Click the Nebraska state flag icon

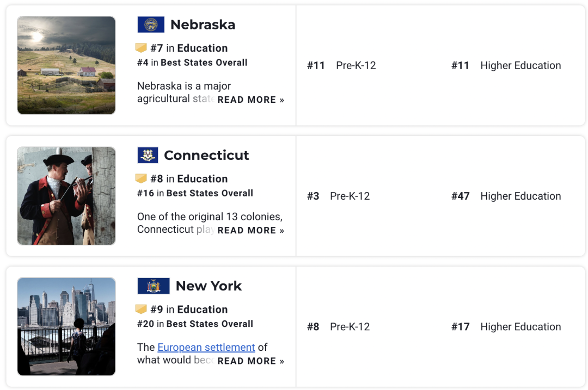click(151, 24)
